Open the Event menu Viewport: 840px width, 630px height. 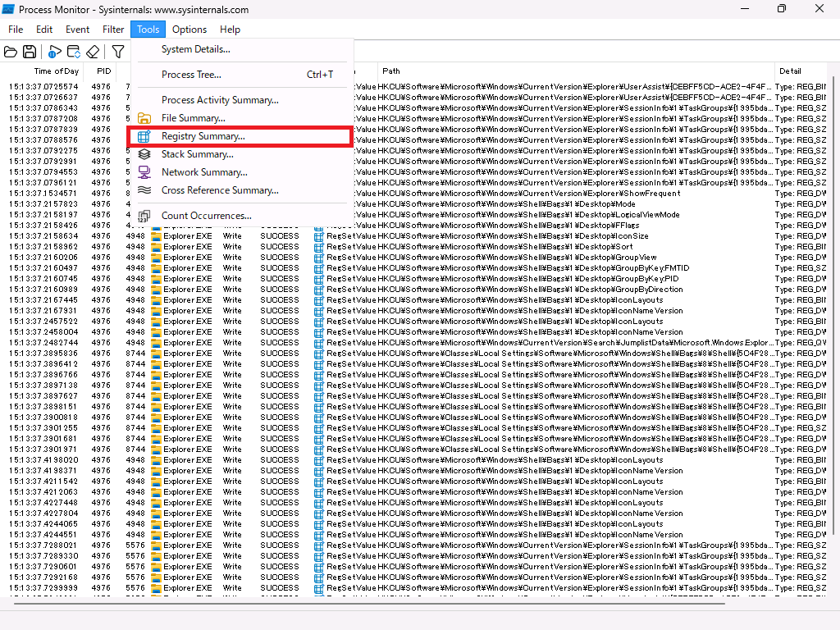point(77,29)
